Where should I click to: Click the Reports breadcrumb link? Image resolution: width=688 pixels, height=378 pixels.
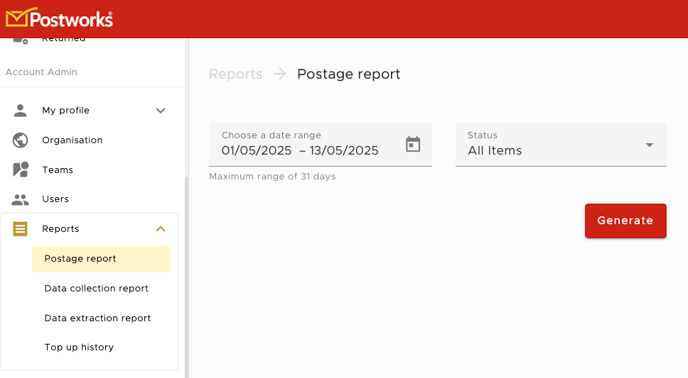(236, 74)
